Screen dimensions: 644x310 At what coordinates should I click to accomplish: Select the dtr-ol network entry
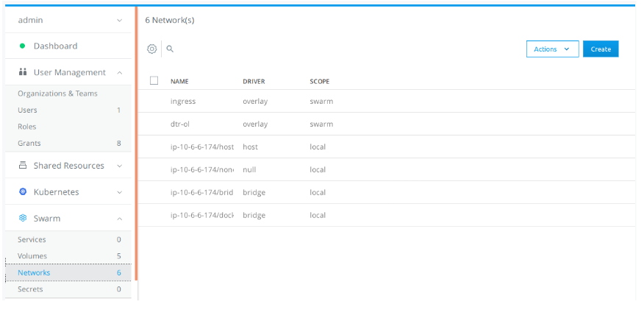point(180,124)
